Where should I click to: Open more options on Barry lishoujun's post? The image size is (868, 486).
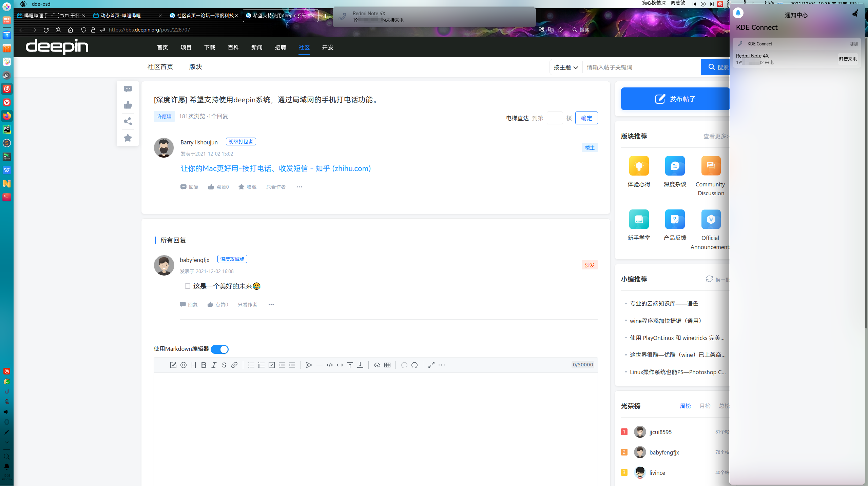tap(300, 187)
